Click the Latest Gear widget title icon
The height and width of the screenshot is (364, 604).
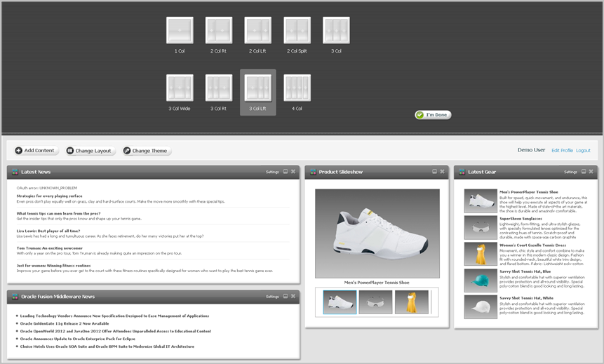pos(462,172)
